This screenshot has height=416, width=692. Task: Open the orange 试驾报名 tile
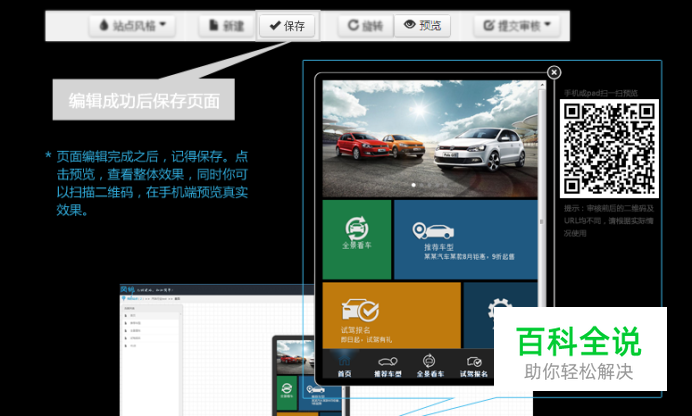pyautogui.click(x=392, y=315)
